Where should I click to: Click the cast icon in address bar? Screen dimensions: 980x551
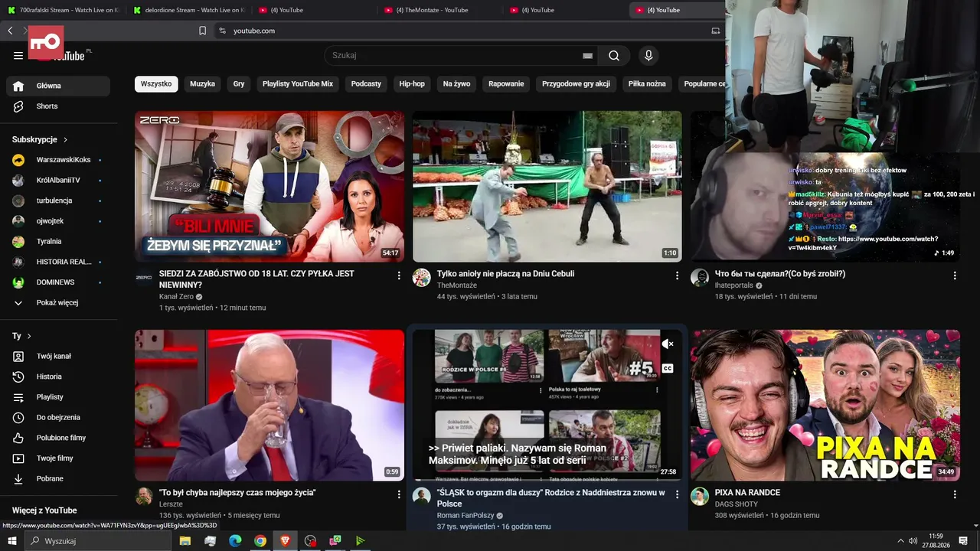point(716,31)
